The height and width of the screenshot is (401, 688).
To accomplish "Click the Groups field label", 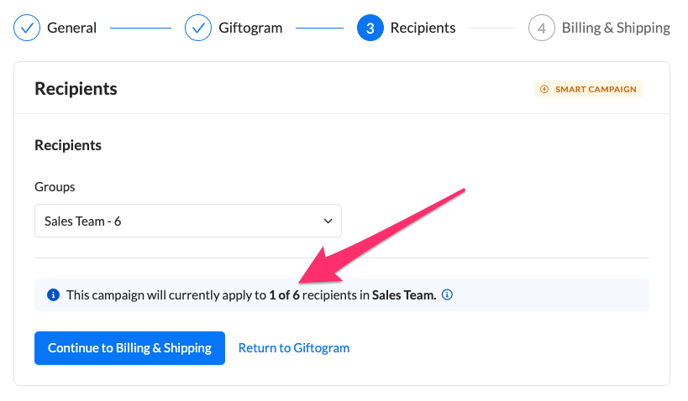I will tap(55, 187).
